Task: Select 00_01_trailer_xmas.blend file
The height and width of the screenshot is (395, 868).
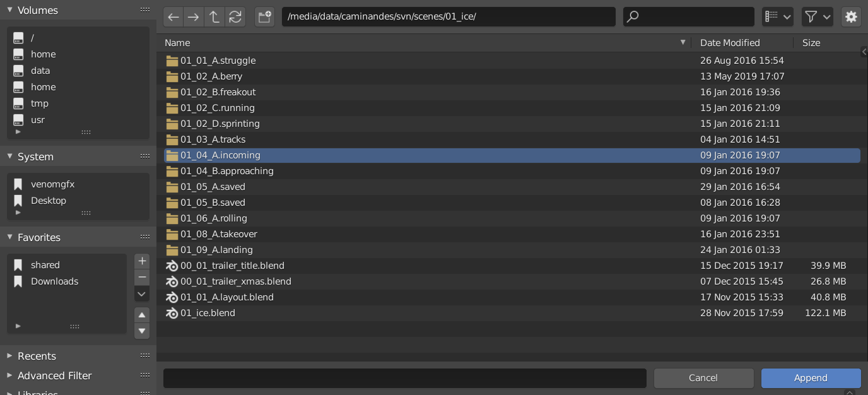Action: 512,281
